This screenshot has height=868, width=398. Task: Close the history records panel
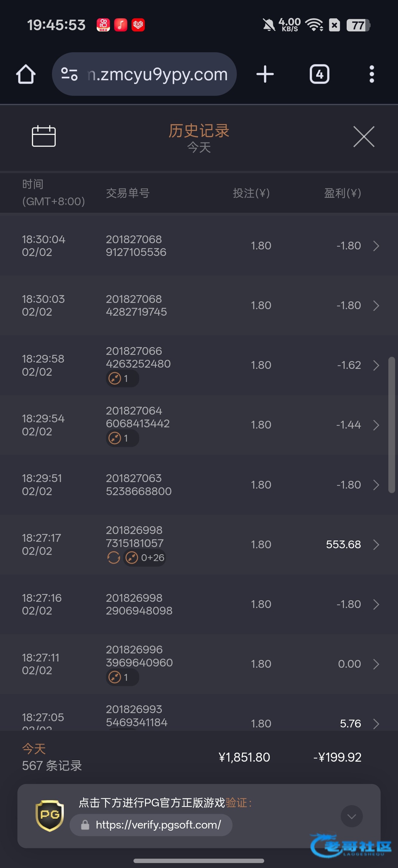click(363, 137)
